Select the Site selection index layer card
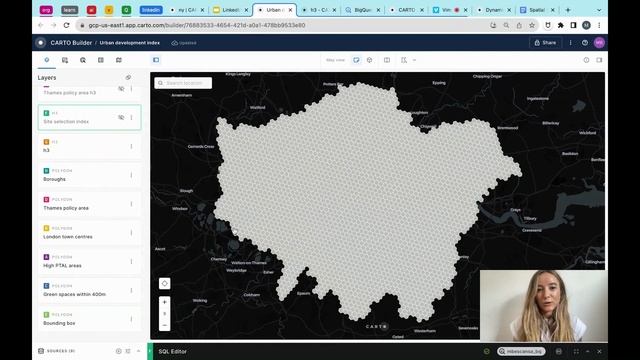This screenshot has height=360, width=640. (89, 118)
